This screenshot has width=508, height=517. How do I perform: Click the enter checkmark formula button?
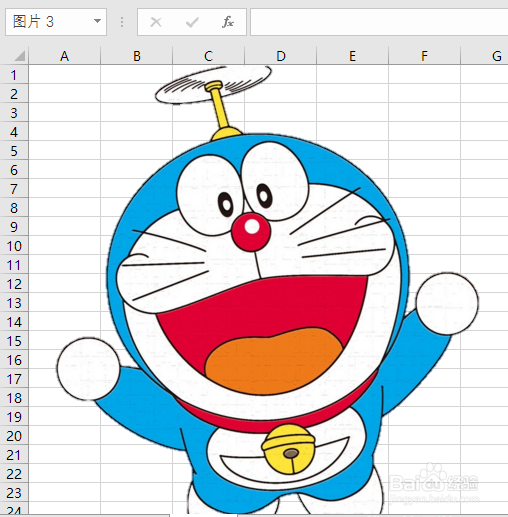(192, 22)
